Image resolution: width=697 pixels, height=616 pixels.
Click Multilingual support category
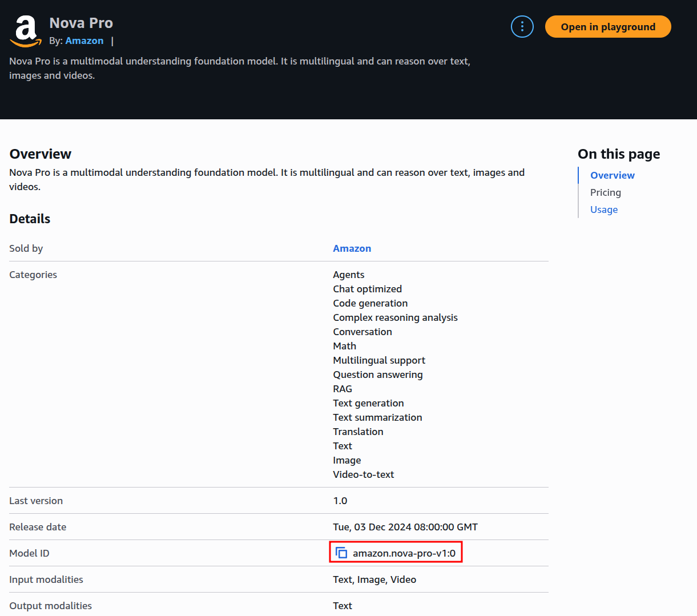379,360
